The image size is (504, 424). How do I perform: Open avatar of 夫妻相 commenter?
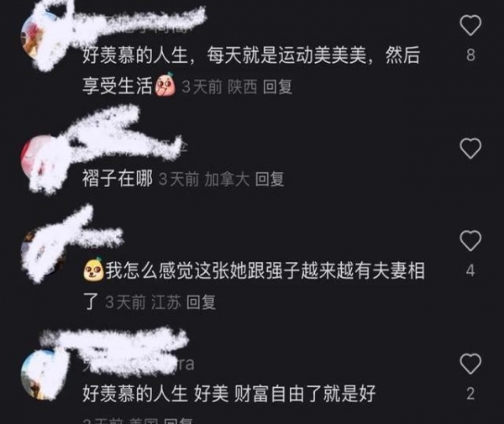coord(44,252)
